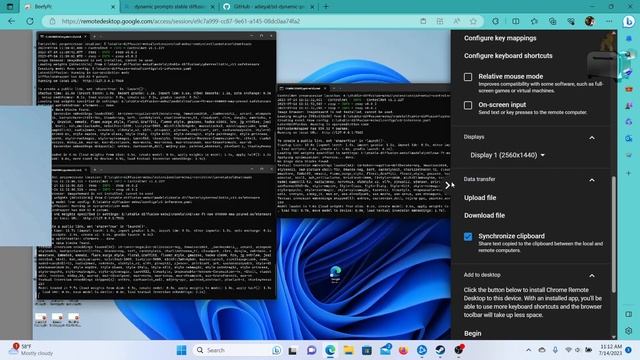Switch to the GitHub browser tab
This screenshot has width=640, height=360.
(269, 7)
